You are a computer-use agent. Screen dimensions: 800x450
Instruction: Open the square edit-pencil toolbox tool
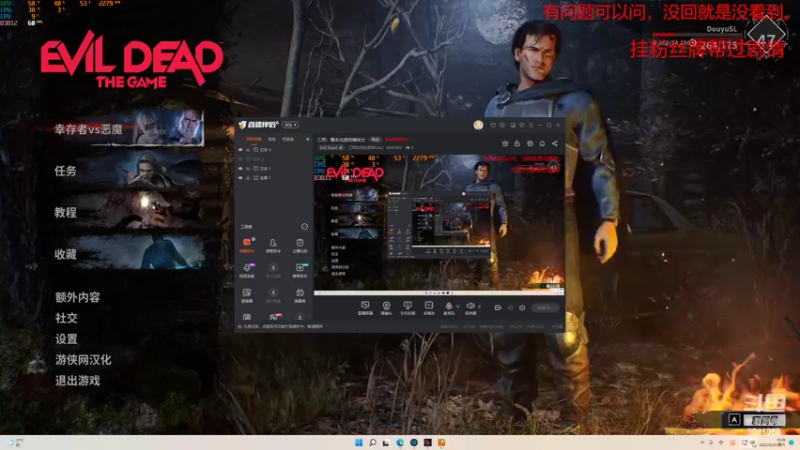(247, 294)
